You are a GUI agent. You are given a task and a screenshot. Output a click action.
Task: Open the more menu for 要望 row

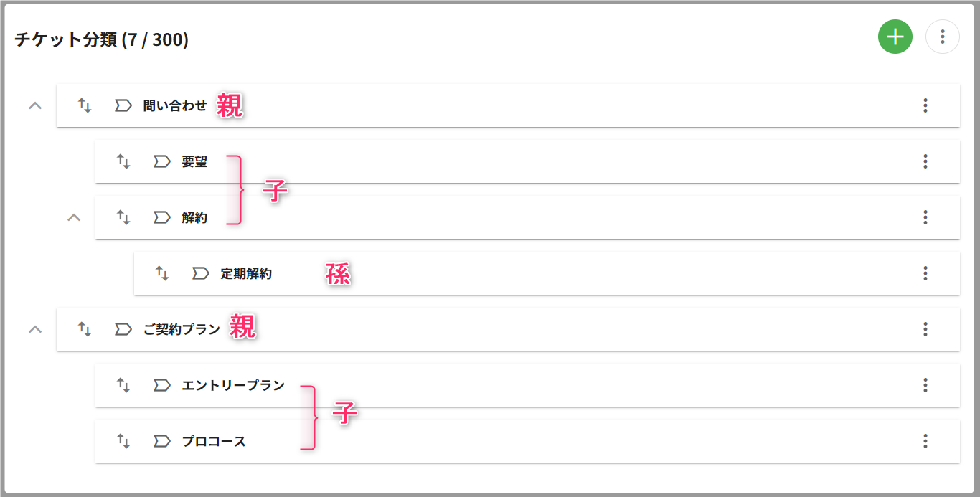click(925, 161)
